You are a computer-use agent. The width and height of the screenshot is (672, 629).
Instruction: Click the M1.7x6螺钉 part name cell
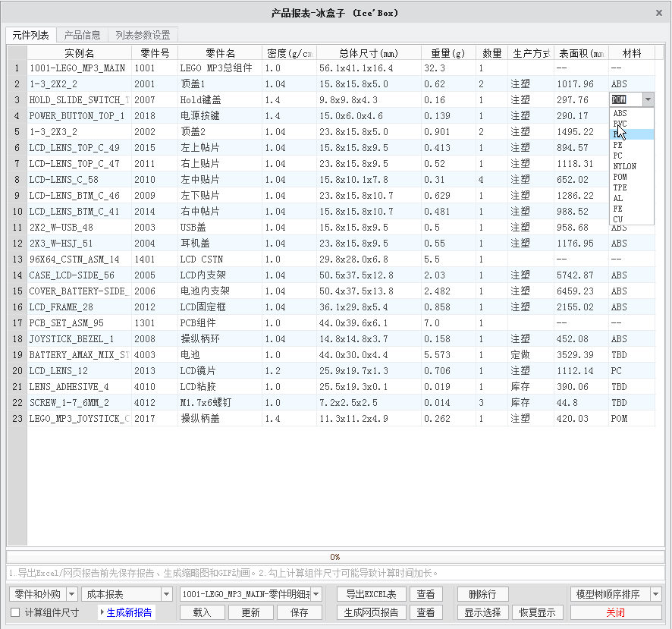[220, 403]
